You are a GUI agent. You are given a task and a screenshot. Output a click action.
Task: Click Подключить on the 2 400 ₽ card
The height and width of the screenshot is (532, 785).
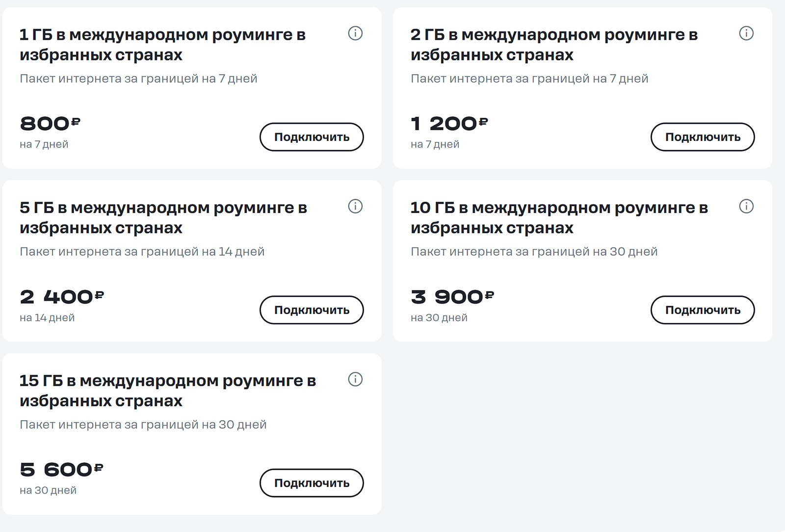(312, 310)
